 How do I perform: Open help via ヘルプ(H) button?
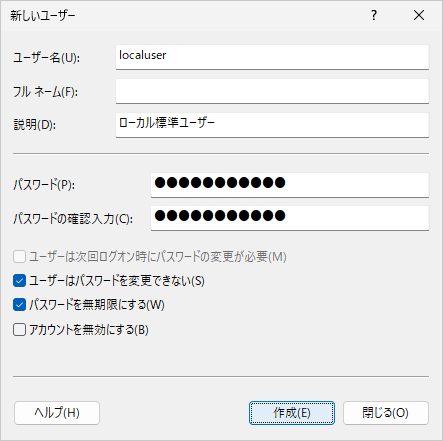pyautogui.click(x=57, y=413)
